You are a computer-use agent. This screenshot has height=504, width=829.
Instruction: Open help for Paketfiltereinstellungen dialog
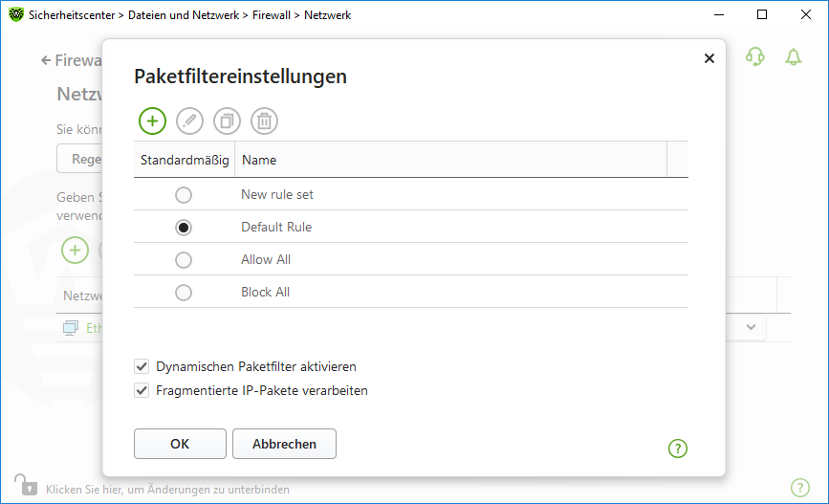[x=678, y=448]
